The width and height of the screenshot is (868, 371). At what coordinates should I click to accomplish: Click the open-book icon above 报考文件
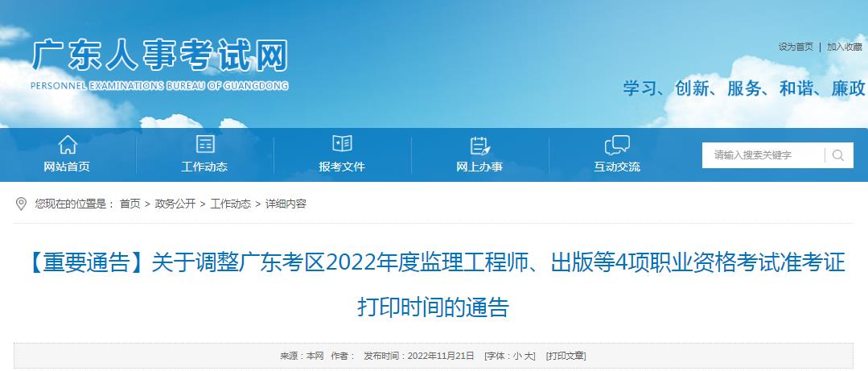342,145
